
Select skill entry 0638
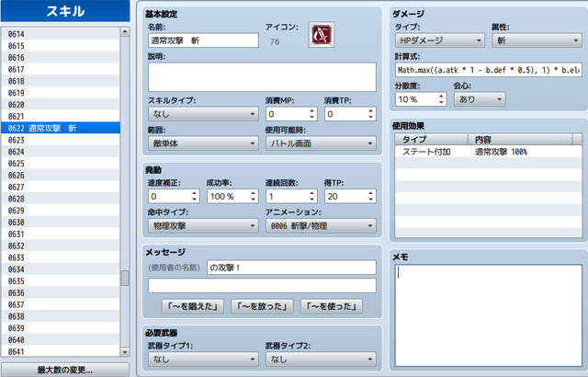coord(61,316)
